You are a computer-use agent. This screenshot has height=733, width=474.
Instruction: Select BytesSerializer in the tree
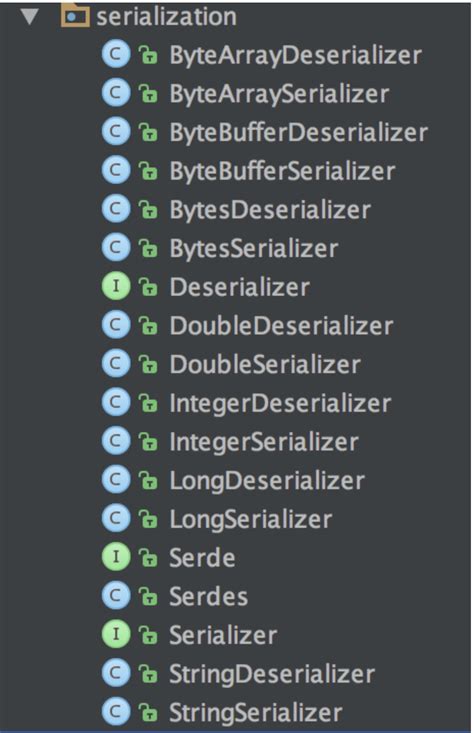point(253,249)
